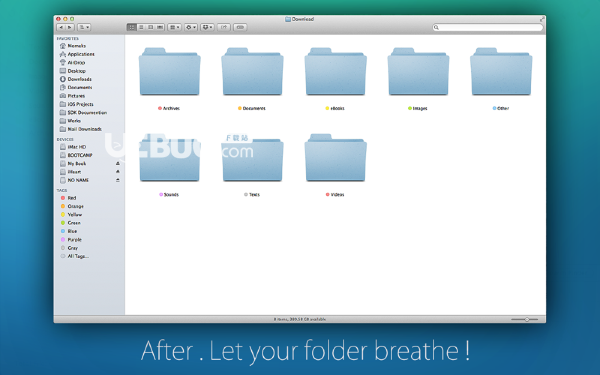Filter by the Gray tag in sidebar
The width and height of the screenshot is (600, 375).
tap(69, 248)
